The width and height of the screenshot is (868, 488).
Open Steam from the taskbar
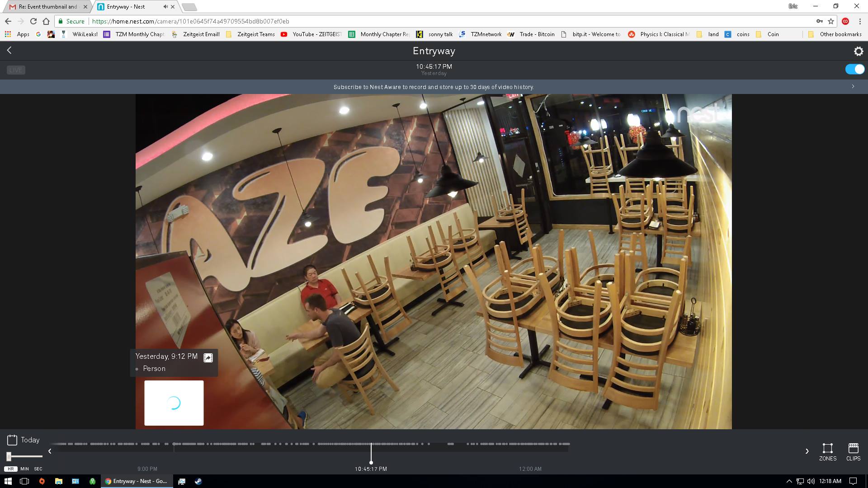(x=198, y=481)
